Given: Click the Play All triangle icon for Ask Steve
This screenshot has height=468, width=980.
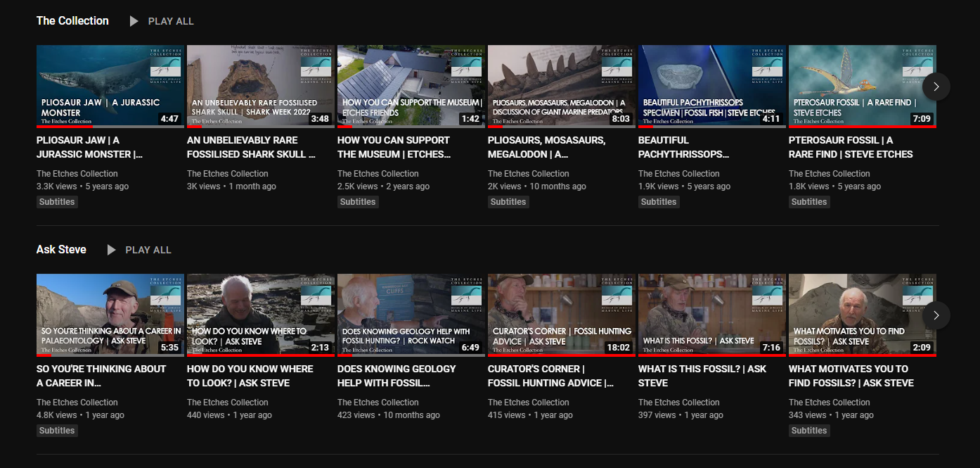Looking at the screenshot, I should coord(111,250).
